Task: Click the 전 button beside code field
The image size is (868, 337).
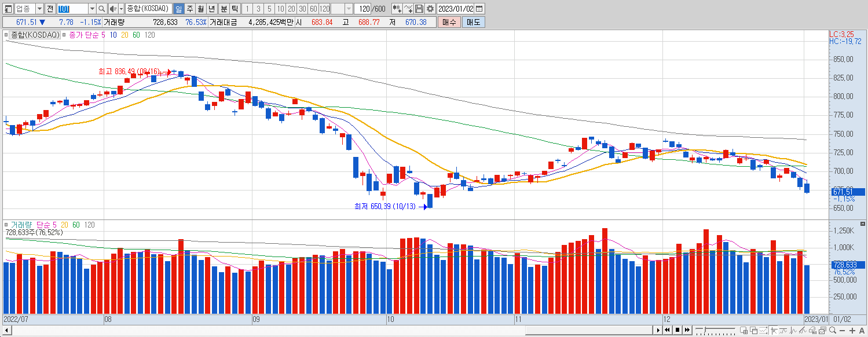Action: pyautogui.click(x=50, y=9)
